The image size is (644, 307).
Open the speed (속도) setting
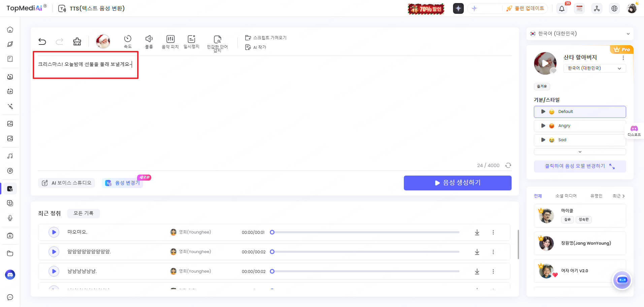(128, 41)
